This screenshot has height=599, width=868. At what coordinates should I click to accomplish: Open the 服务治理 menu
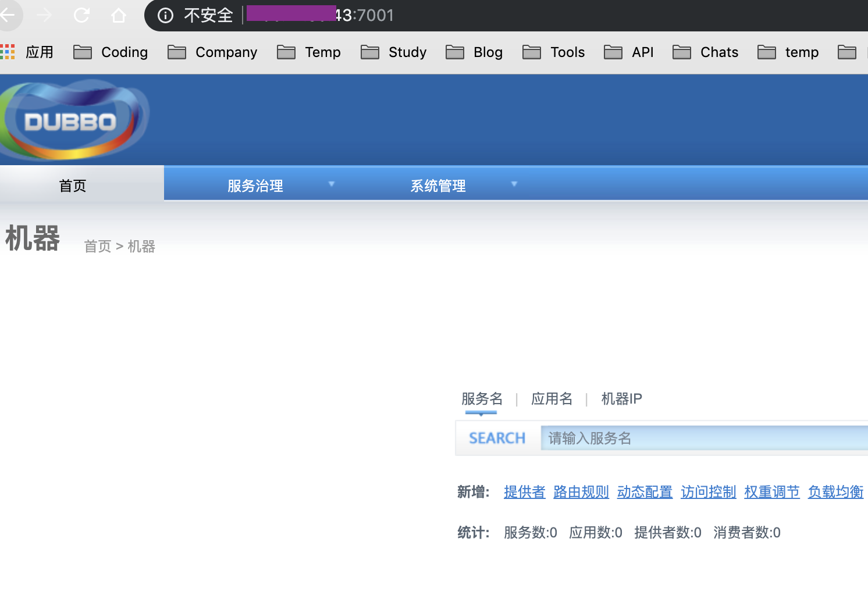255,186
